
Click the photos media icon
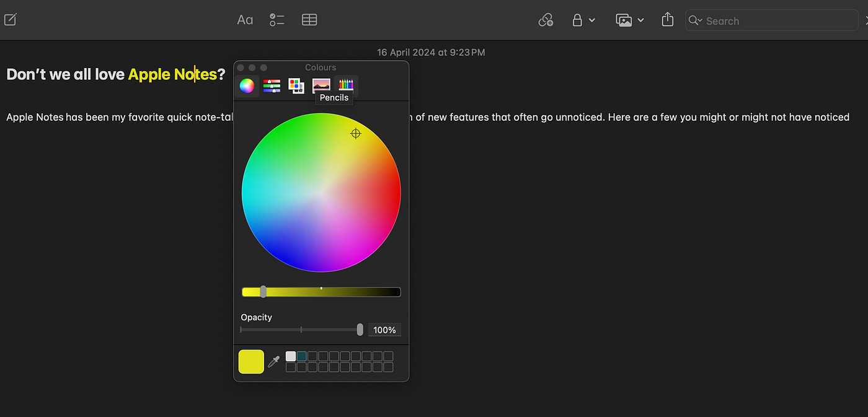(624, 20)
